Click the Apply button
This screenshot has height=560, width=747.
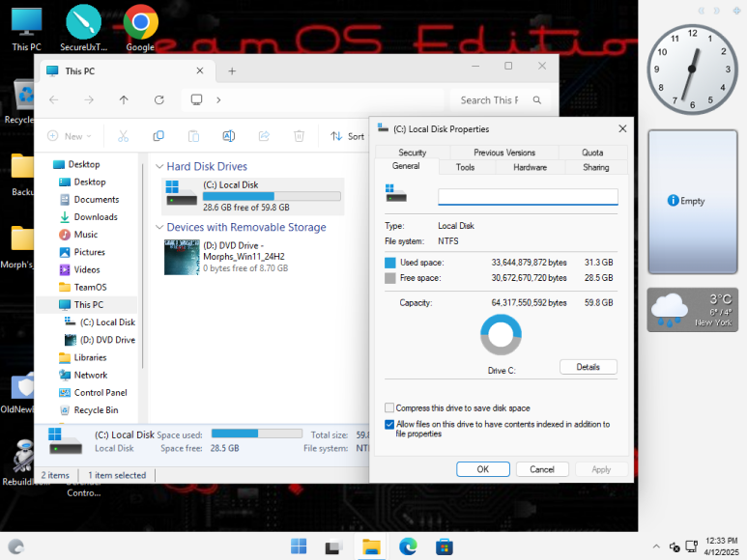pyautogui.click(x=601, y=469)
